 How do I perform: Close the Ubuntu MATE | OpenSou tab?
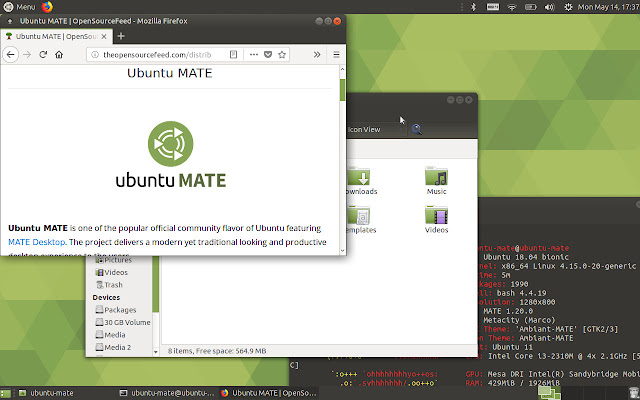pyautogui.click(x=104, y=36)
